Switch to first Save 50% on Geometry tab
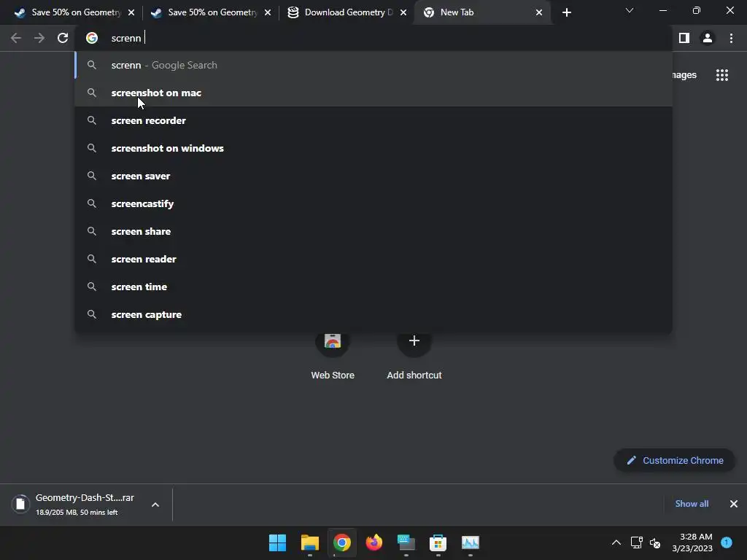The width and height of the screenshot is (747, 560). [75, 12]
